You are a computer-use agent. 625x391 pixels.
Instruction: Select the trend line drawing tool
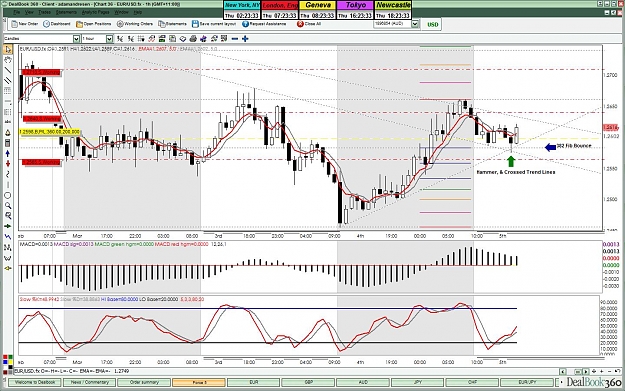(8, 70)
